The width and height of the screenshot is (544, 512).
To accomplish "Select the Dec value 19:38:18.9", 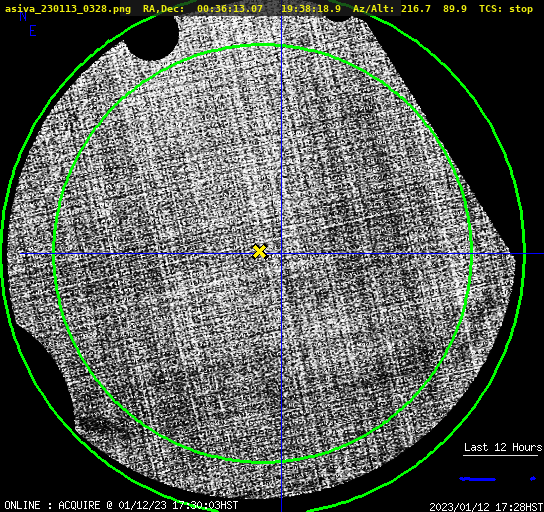I will [311, 9].
